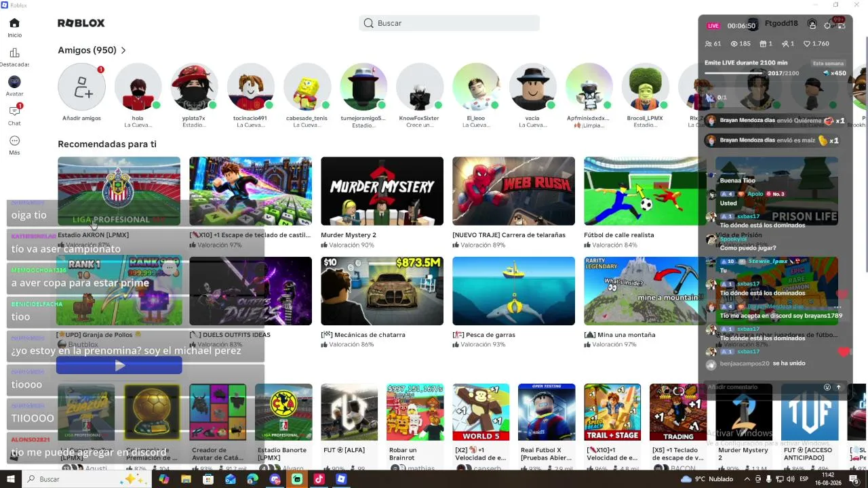Image resolution: width=868 pixels, height=488 pixels.
Task: Open the junkyard car $873.5M thumbnail
Action: (382, 291)
